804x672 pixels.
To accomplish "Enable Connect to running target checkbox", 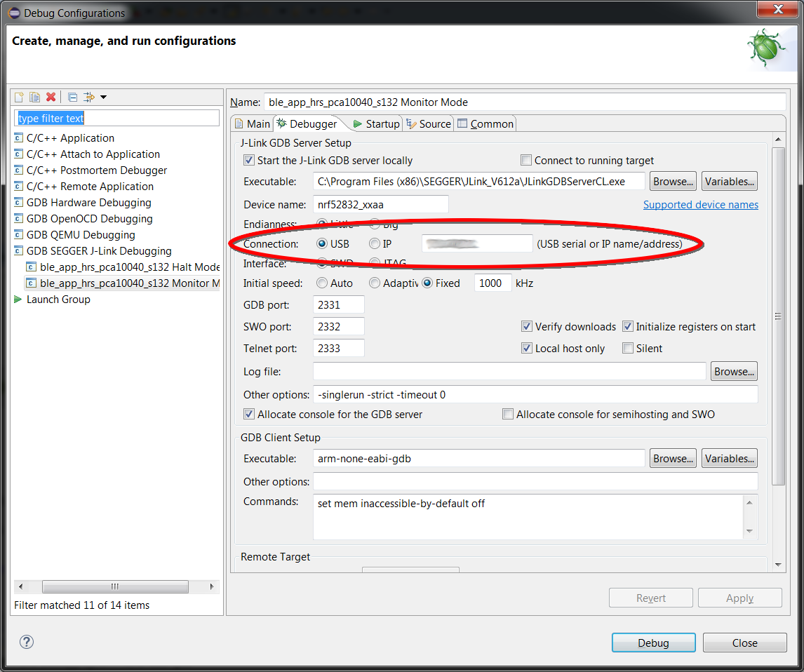I will click(x=526, y=161).
